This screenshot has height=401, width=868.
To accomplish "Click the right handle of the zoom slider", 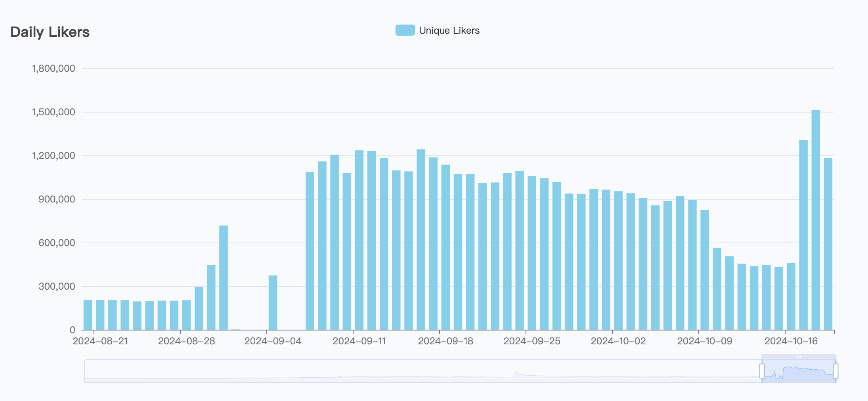I will pyautogui.click(x=835, y=371).
